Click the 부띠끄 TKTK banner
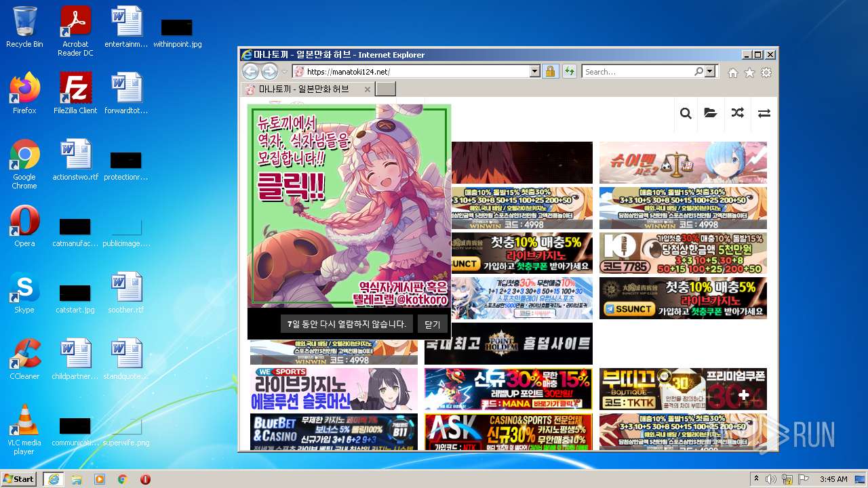Viewport: 868px width, 488px height. [x=683, y=389]
